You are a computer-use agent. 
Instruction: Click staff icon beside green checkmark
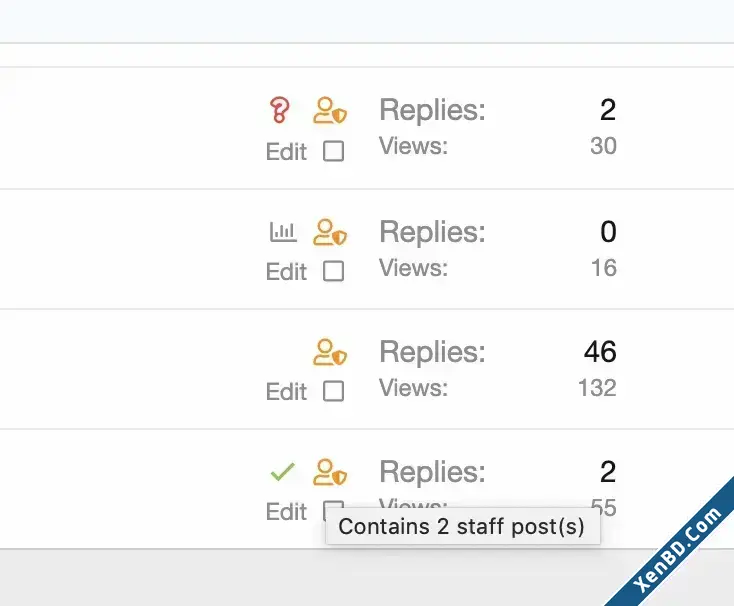(330, 472)
